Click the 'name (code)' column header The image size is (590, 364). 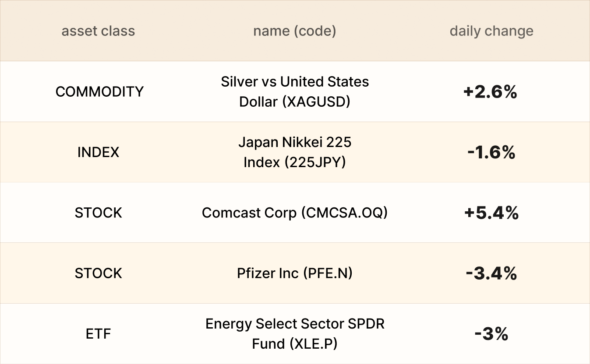click(294, 31)
